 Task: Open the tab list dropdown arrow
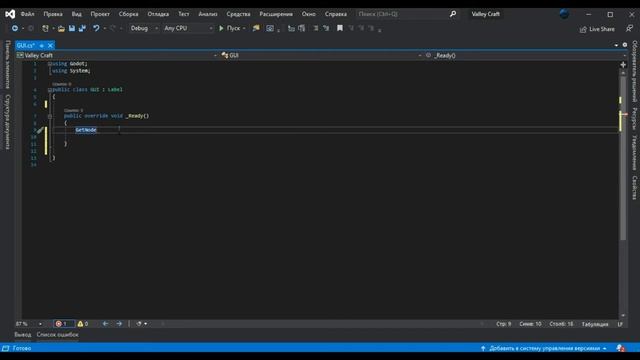tap(616, 45)
